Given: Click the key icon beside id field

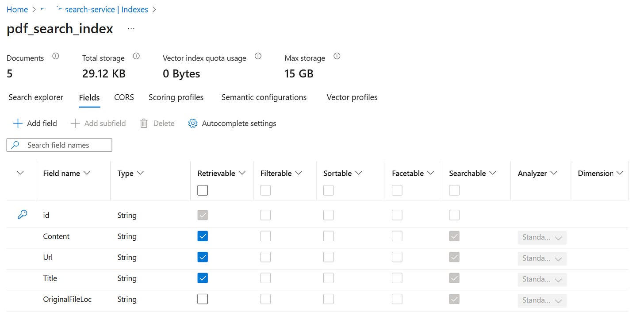Looking at the screenshot, I should [22, 215].
